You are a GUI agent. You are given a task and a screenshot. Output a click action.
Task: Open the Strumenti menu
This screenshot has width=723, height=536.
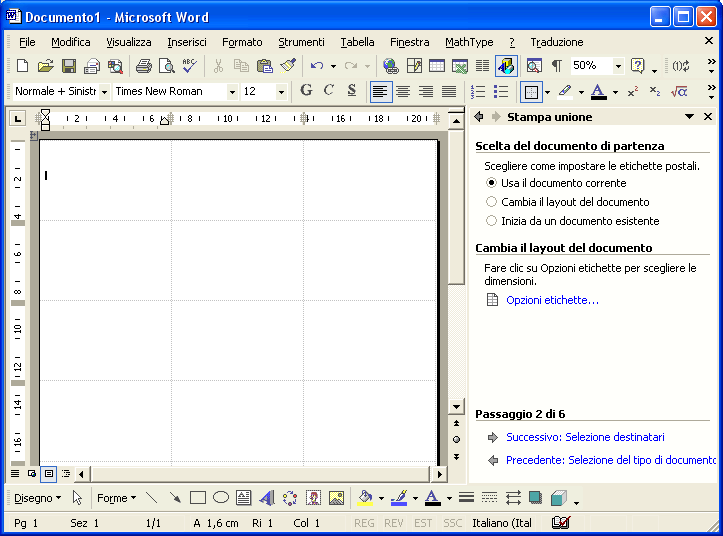tap(301, 42)
